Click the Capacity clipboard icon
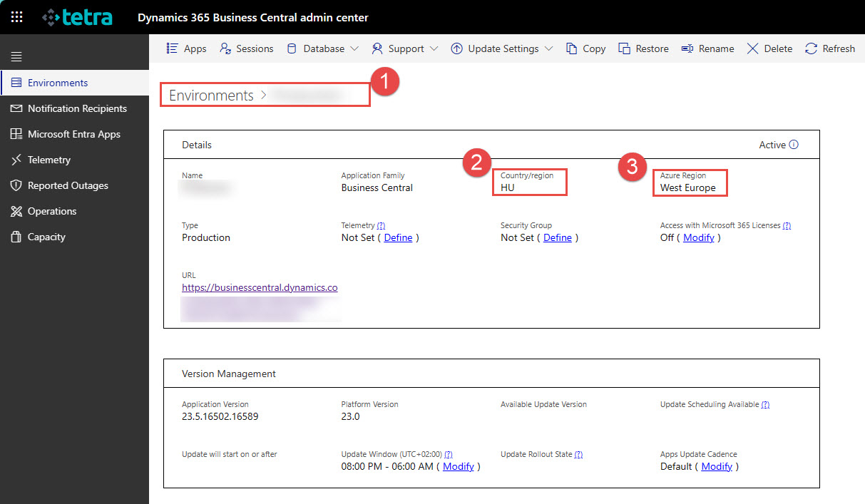Screen dimensions: 865x504 tap(16, 237)
